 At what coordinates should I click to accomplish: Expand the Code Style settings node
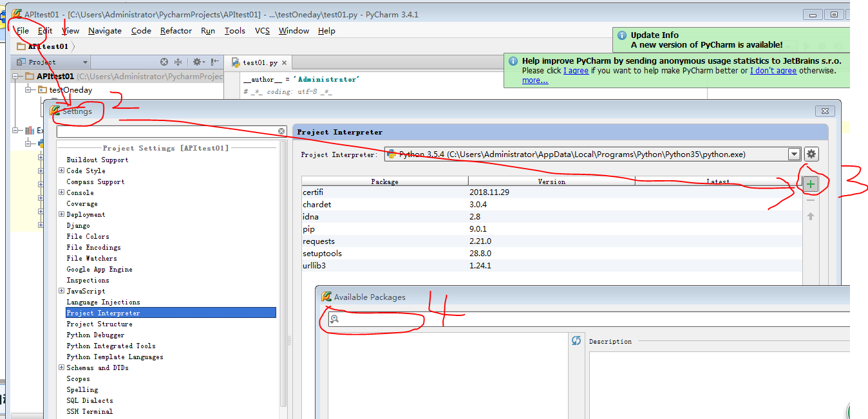click(x=61, y=171)
